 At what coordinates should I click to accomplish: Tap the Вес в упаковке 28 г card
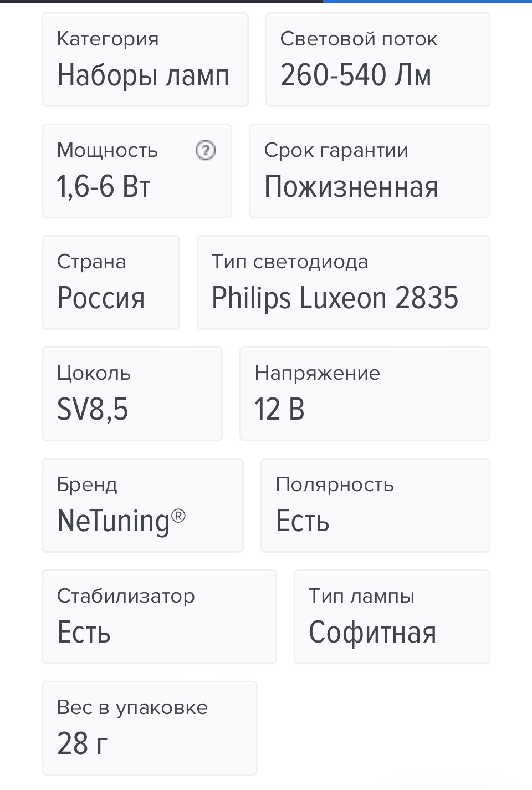click(150, 728)
